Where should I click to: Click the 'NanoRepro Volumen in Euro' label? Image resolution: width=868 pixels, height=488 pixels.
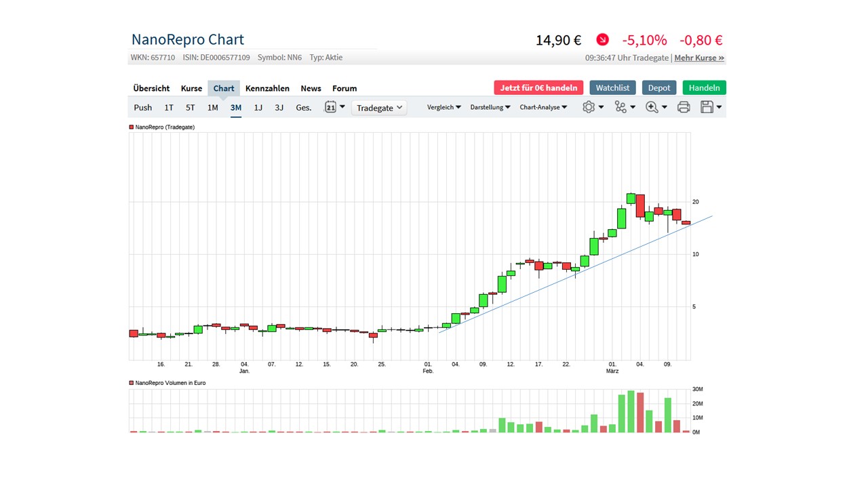point(170,383)
